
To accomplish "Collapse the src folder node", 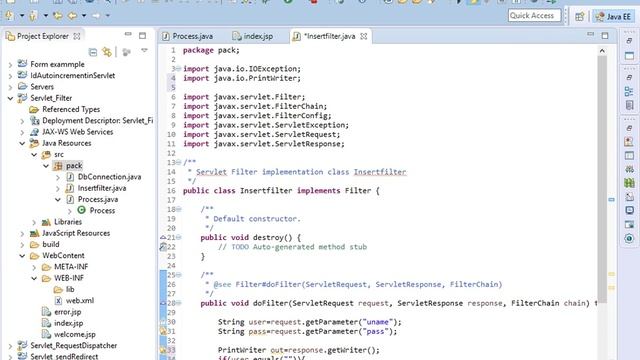I will tap(34, 155).
